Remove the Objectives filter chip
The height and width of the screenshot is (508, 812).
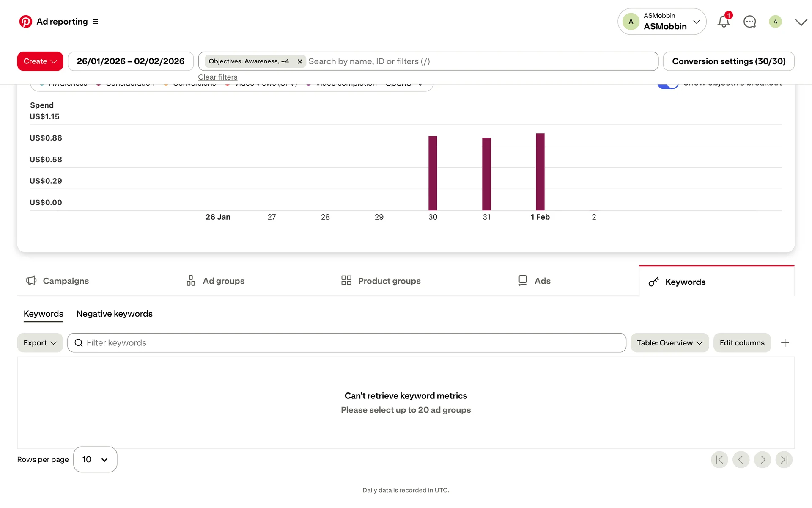tap(300, 61)
